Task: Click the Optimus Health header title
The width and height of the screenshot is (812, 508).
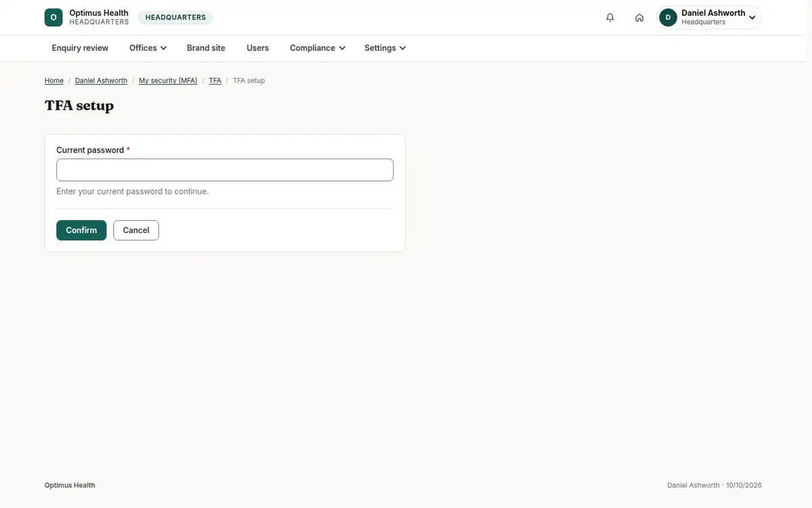Action: point(99,13)
